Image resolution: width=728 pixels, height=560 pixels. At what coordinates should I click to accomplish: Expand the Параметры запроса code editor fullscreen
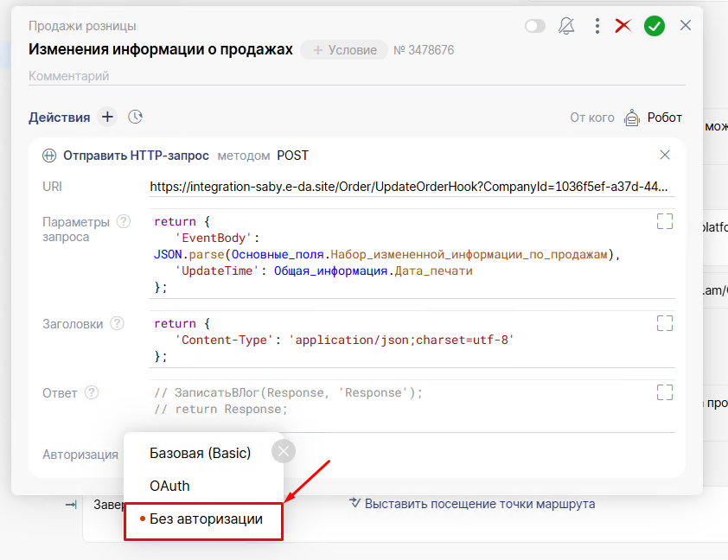point(664,221)
